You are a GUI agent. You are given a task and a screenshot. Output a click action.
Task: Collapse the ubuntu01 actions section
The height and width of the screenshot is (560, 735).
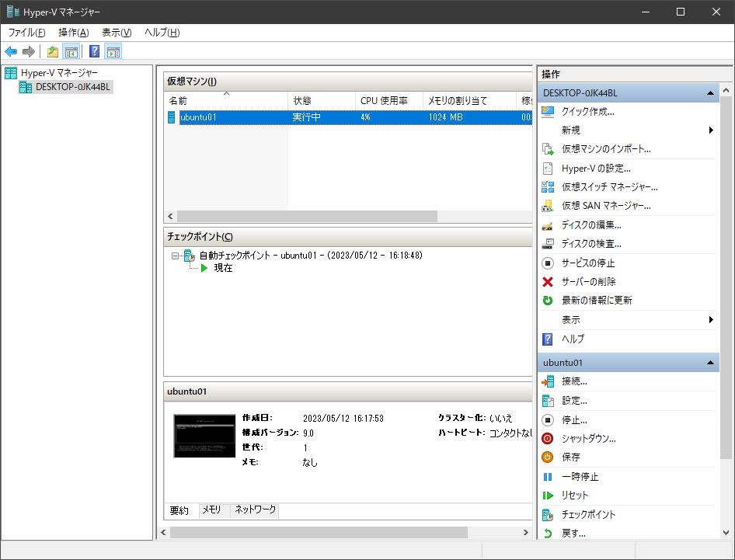(710, 362)
